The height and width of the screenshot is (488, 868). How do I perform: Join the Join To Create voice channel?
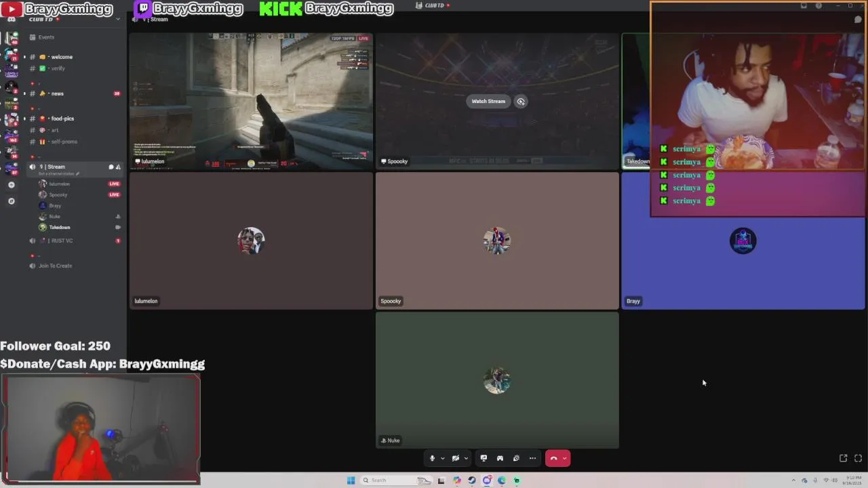[x=55, y=266]
